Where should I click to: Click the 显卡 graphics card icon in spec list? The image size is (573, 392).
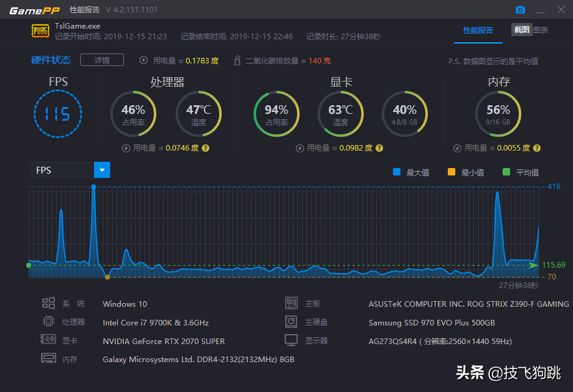pos(49,340)
